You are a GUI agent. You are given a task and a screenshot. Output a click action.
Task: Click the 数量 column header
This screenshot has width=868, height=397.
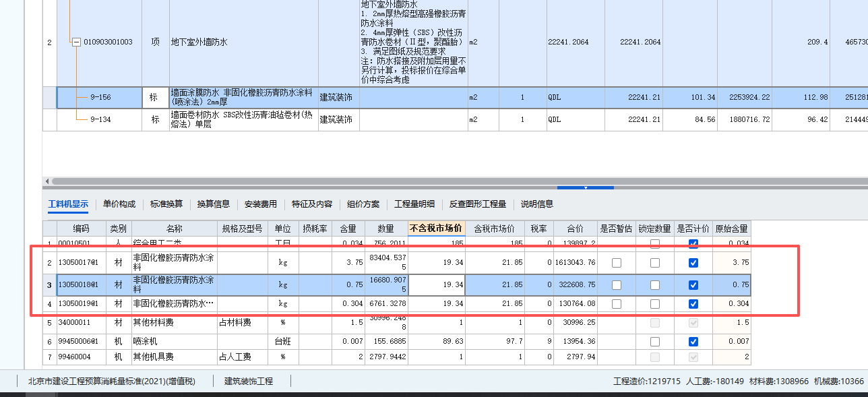[385, 228]
